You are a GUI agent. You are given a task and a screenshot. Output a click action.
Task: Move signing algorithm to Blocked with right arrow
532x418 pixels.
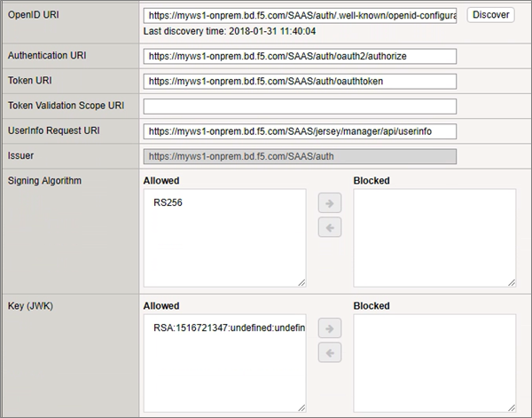coord(329,202)
